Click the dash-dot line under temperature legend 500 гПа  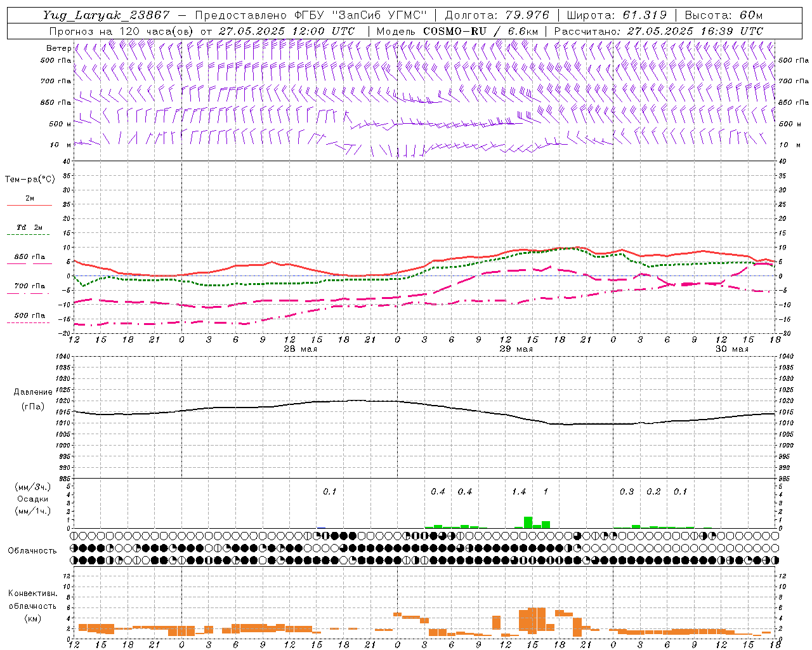tap(29, 323)
